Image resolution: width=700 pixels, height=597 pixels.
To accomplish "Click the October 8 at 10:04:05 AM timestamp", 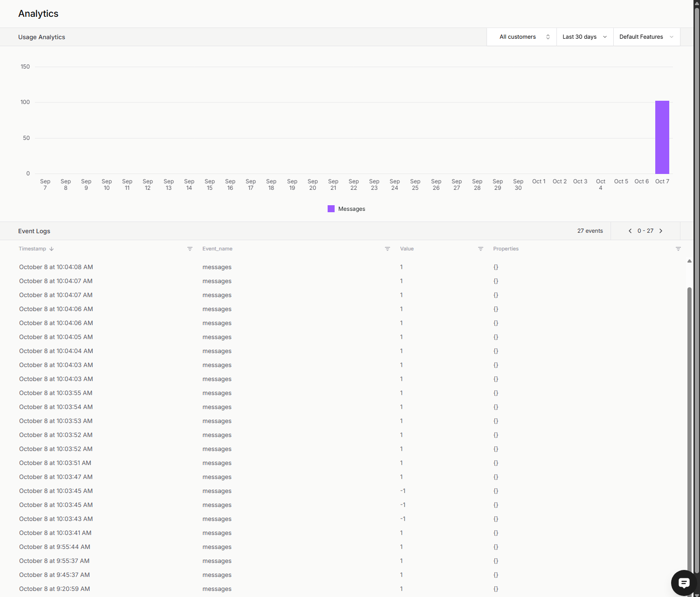I will tap(56, 337).
